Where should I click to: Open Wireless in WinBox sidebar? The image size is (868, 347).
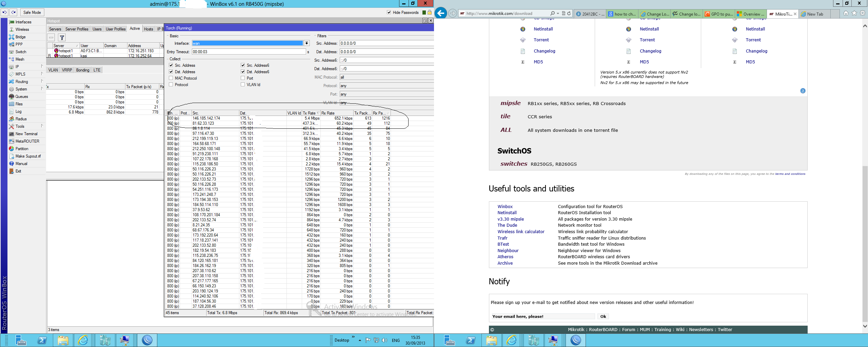[x=22, y=29]
